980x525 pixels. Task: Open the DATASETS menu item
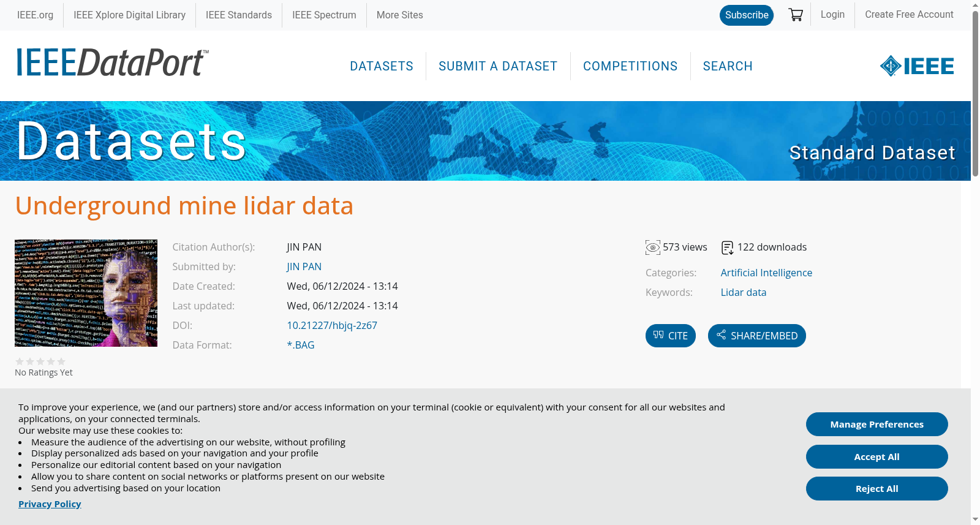(x=382, y=66)
